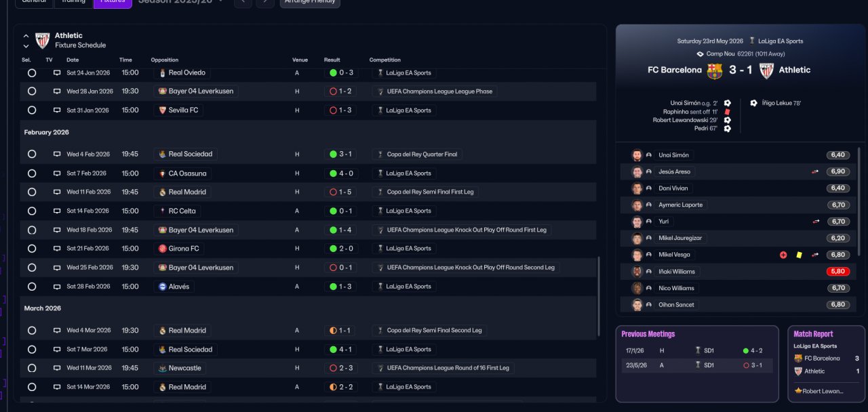Click Bayer 04 Leverkusen badge on 18 Feb row
The height and width of the screenshot is (412, 868).
point(162,230)
